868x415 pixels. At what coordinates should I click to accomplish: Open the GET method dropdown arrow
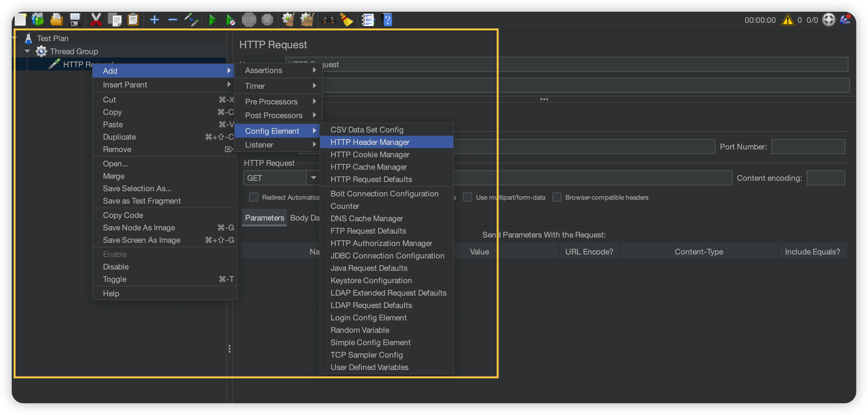coord(313,178)
